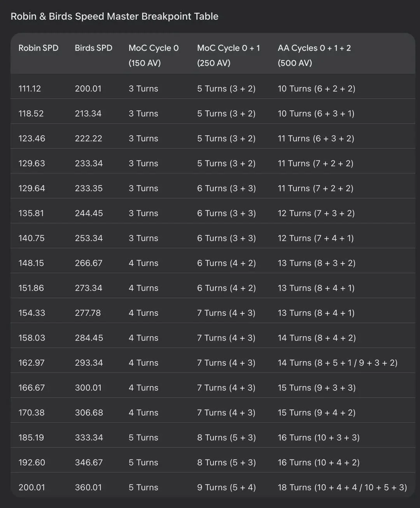Select the MoC Cycle 0 (150 AV) header
420x508 pixels.
(x=154, y=55)
